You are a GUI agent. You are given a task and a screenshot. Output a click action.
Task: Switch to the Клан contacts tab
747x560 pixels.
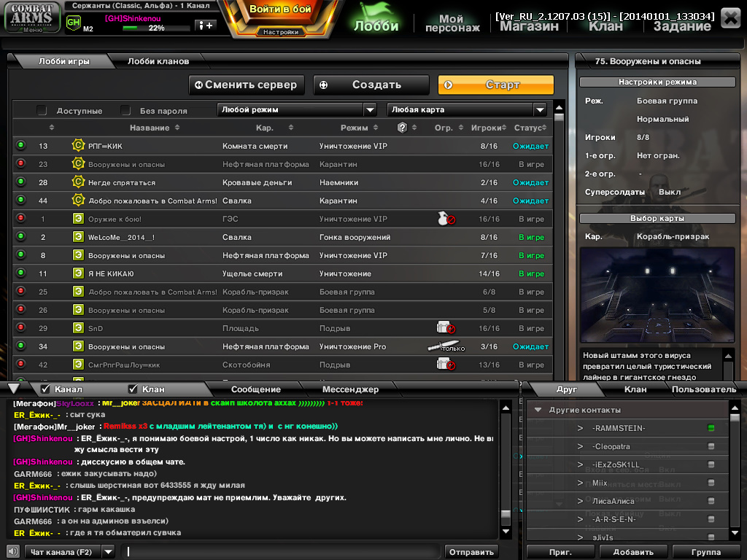635,389
